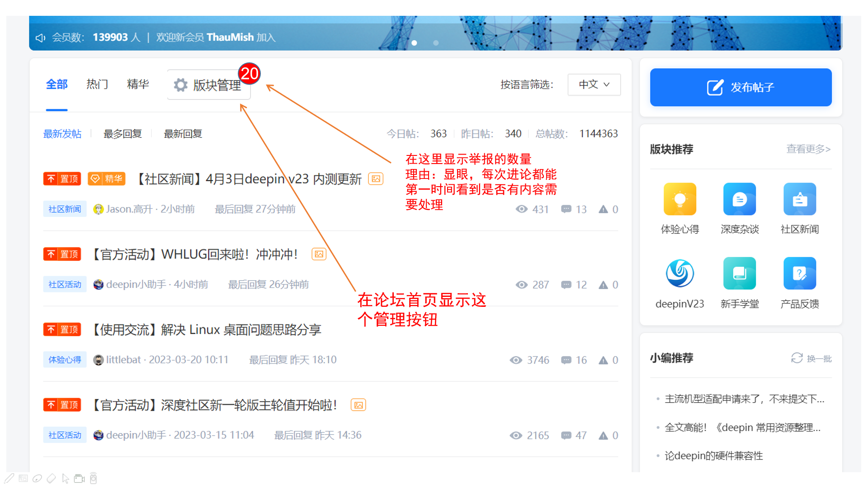
Task: Sort posts by 最新回复
Action: [183, 134]
